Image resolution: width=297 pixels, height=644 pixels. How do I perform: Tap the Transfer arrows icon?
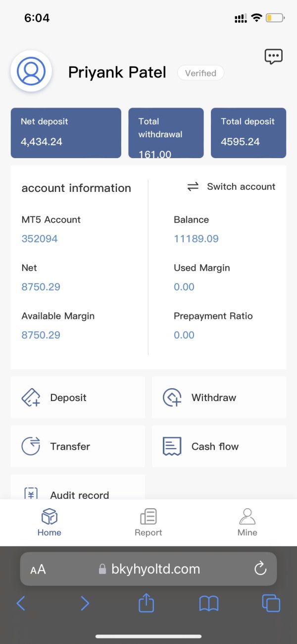click(31, 446)
